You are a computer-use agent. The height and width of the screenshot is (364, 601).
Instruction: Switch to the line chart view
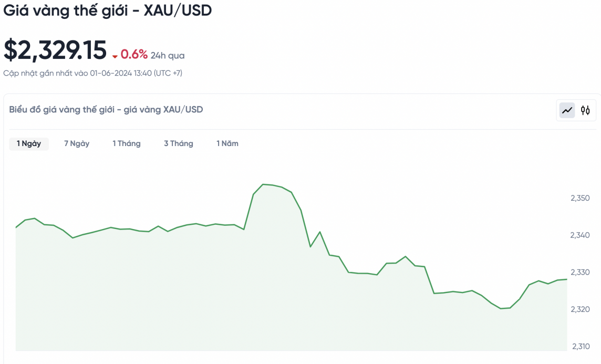[x=567, y=110]
